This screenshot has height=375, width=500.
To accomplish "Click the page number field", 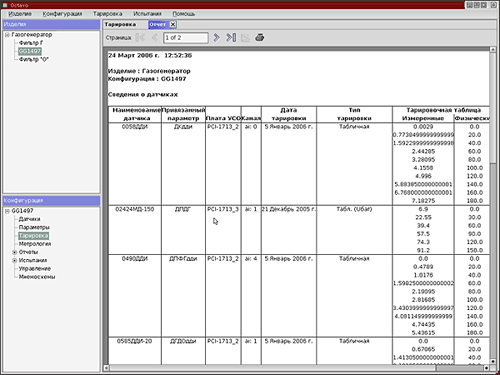I will [186, 38].
